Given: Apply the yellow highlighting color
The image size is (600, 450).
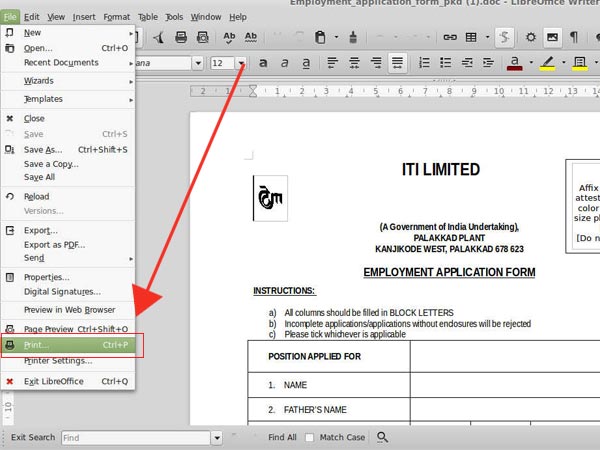Looking at the screenshot, I should [547, 63].
